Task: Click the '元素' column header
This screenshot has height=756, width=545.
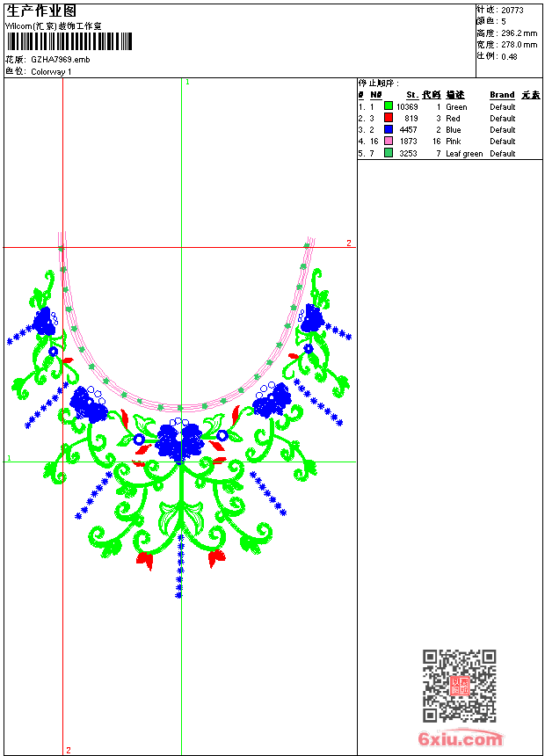Action: (x=531, y=95)
